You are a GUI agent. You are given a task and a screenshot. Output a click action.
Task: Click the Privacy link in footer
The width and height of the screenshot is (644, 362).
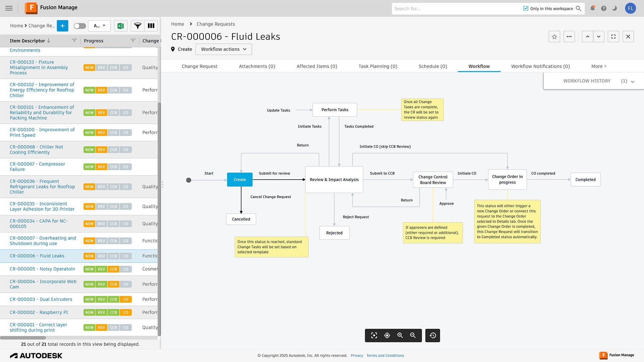click(357, 356)
